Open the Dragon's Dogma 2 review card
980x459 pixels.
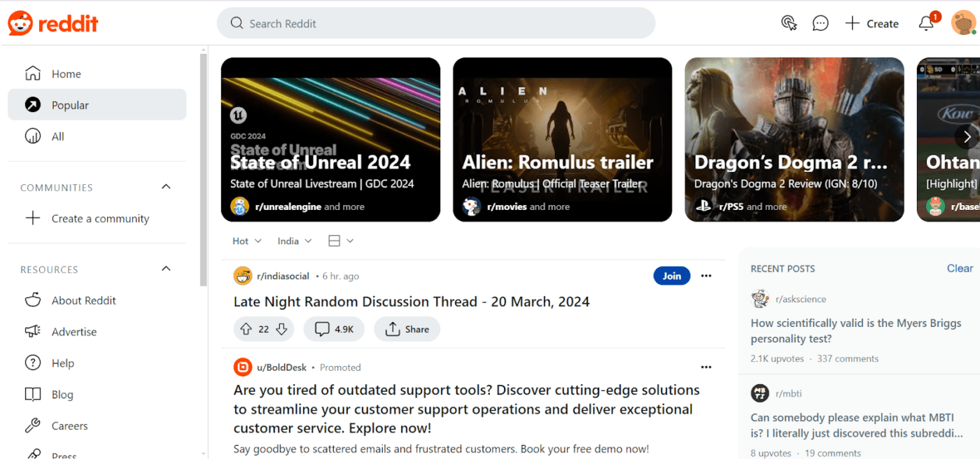(794, 139)
